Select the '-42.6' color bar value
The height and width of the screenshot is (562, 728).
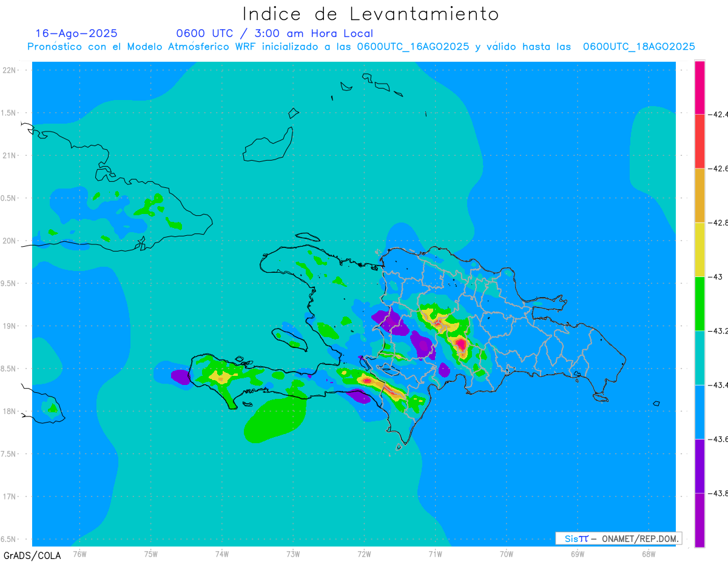click(x=717, y=169)
